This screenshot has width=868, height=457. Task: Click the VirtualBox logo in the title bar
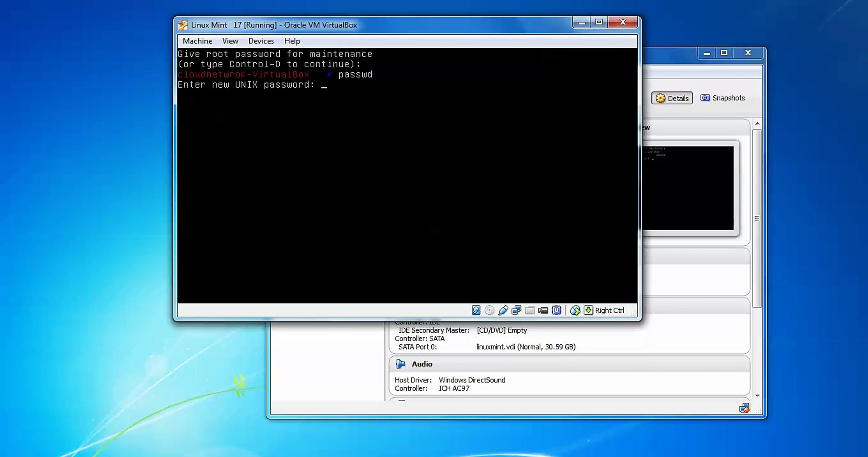pyautogui.click(x=182, y=25)
